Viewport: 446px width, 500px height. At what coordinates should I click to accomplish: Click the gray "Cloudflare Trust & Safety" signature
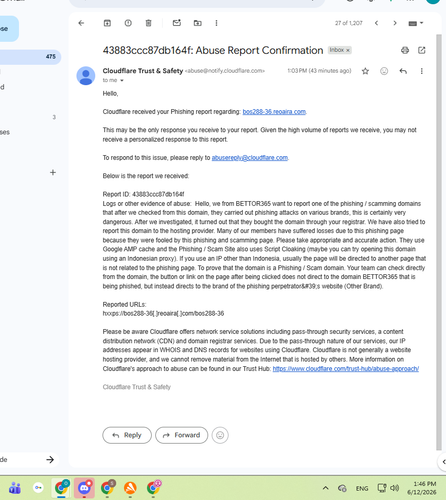[137, 387]
